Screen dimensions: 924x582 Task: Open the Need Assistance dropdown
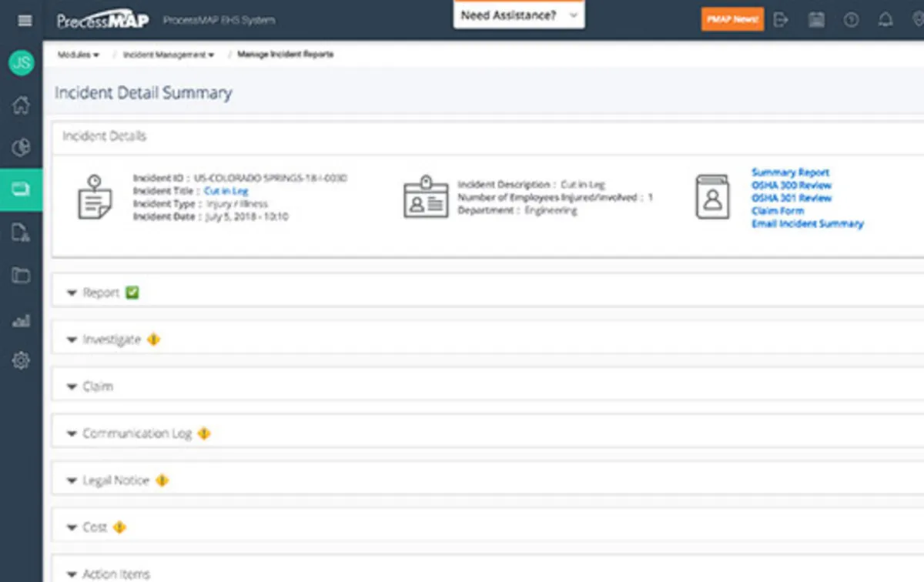(519, 15)
